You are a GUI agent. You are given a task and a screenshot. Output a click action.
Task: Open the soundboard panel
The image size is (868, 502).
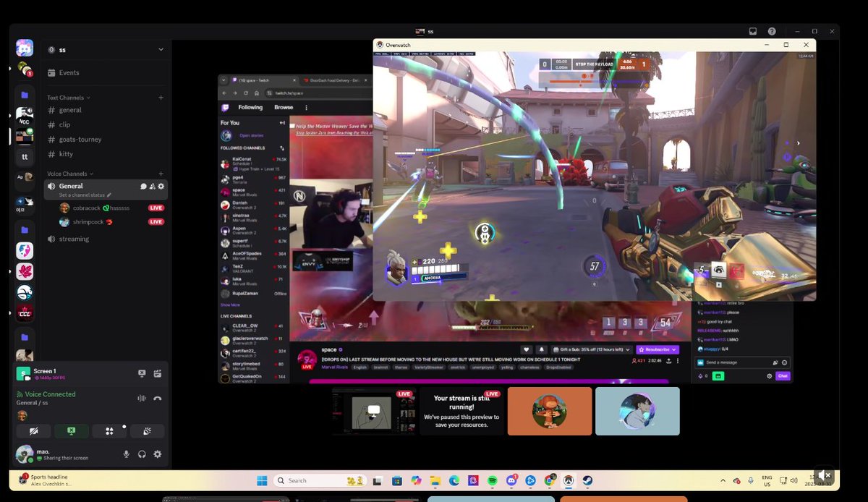147,431
